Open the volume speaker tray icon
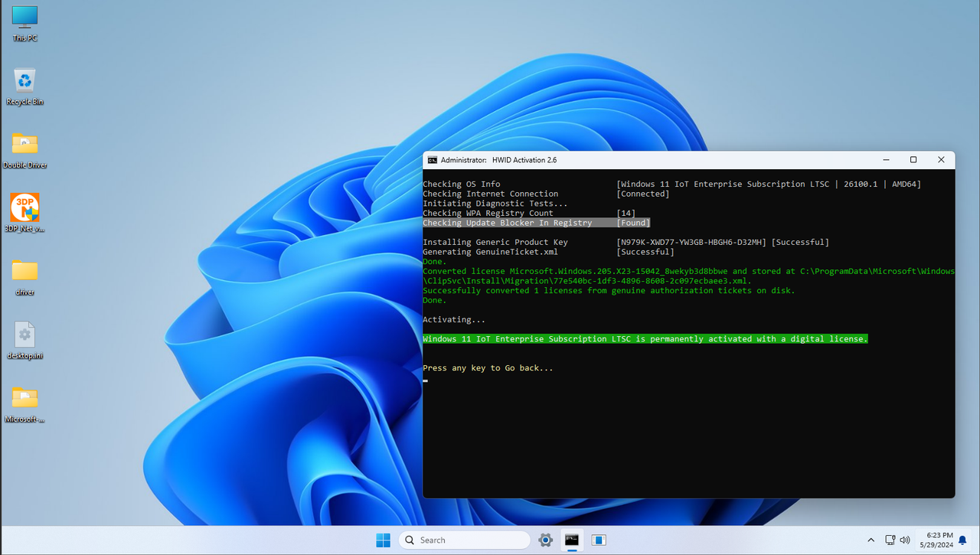This screenshot has height=555, width=980. pyautogui.click(x=905, y=540)
